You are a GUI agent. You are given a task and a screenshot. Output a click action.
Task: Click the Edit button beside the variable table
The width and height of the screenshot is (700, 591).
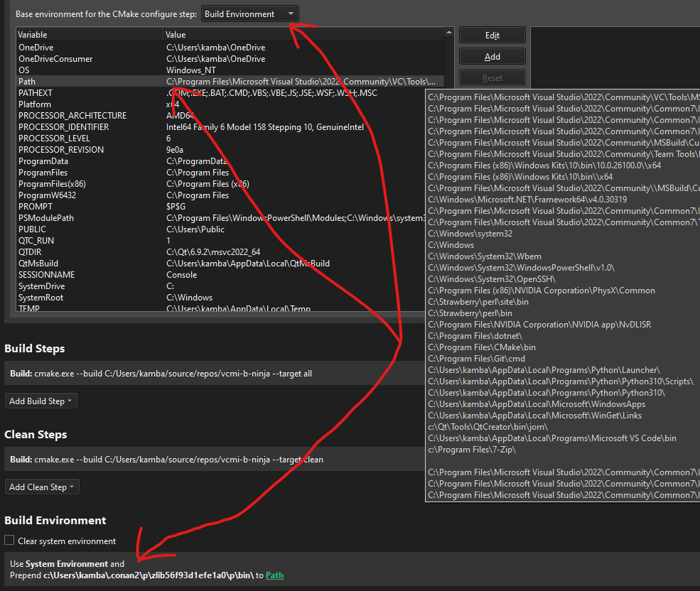[492, 36]
